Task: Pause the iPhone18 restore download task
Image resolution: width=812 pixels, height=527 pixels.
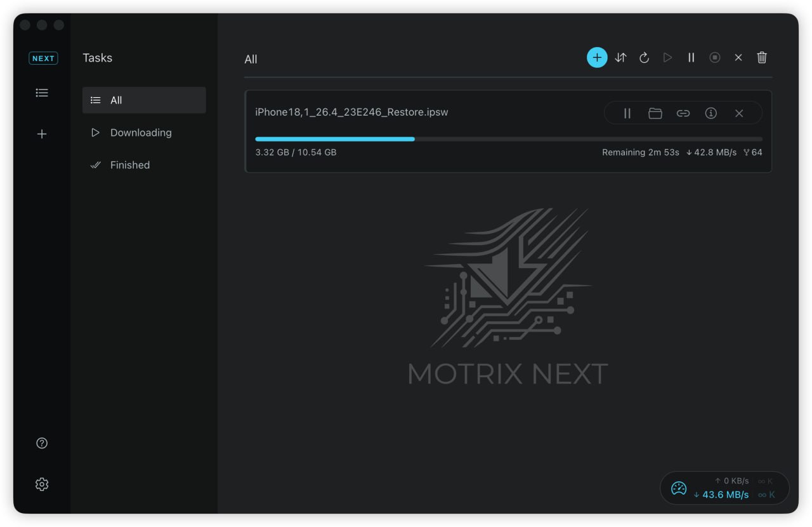Action: click(x=627, y=113)
